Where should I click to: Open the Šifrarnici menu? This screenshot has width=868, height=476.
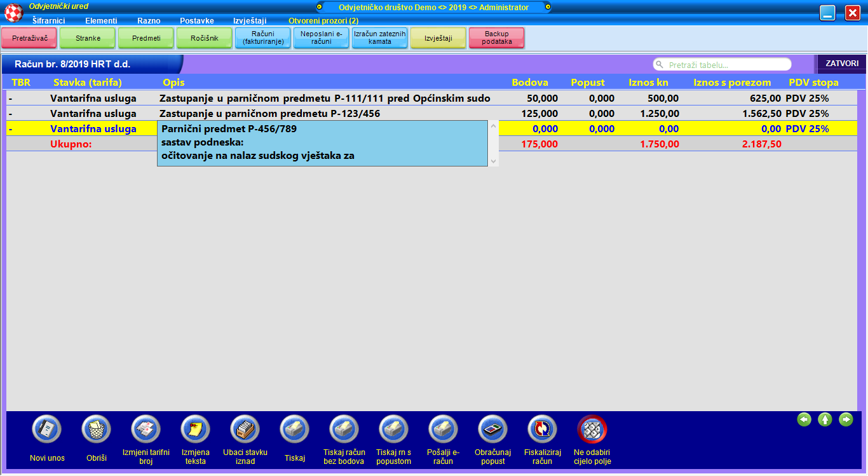point(48,20)
